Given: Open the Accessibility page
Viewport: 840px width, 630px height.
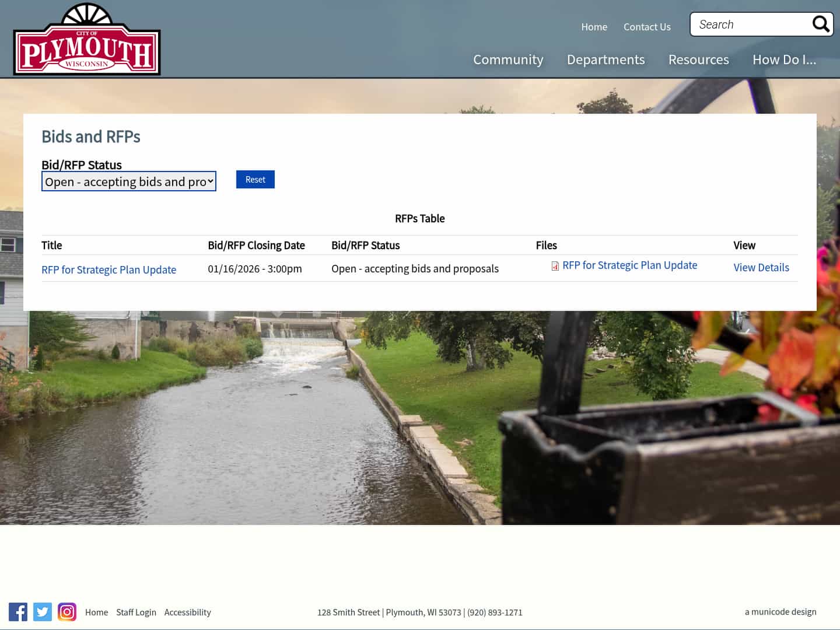Looking at the screenshot, I should tap(187, 612).
